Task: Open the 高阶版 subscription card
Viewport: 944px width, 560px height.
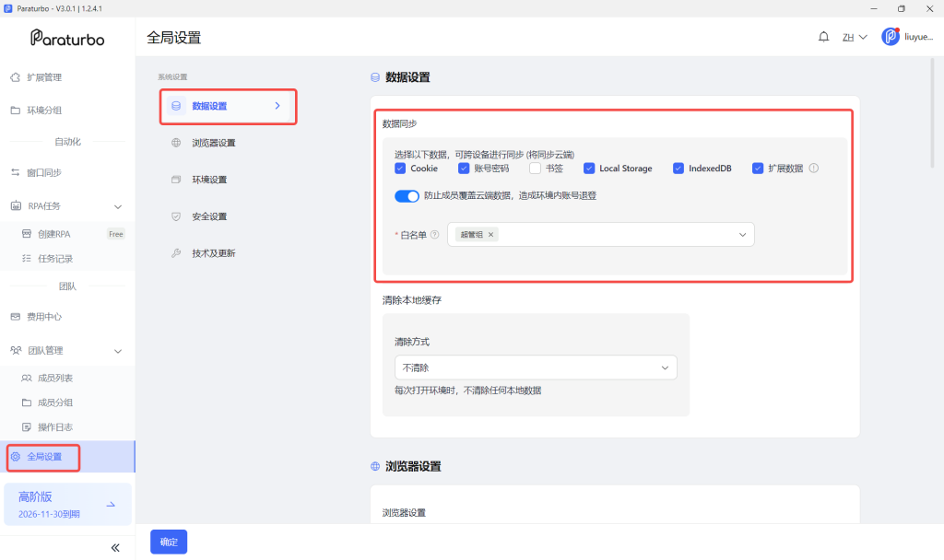Action: 67,505
